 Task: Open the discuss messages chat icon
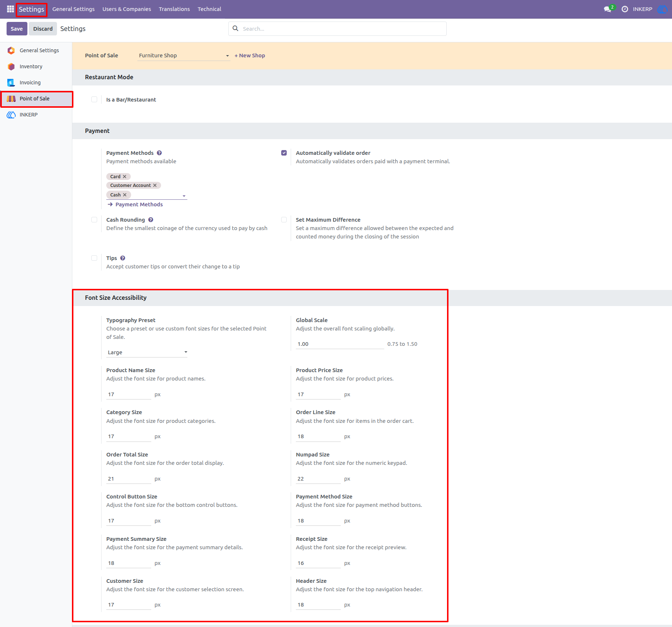[x=608, y=9]
